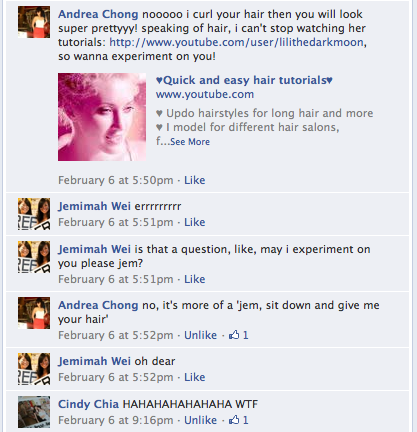Open the lilithedarkmoon YouTube user link
Image resolution: width=417 pixels, height=432 pixels.
(236, 42)
